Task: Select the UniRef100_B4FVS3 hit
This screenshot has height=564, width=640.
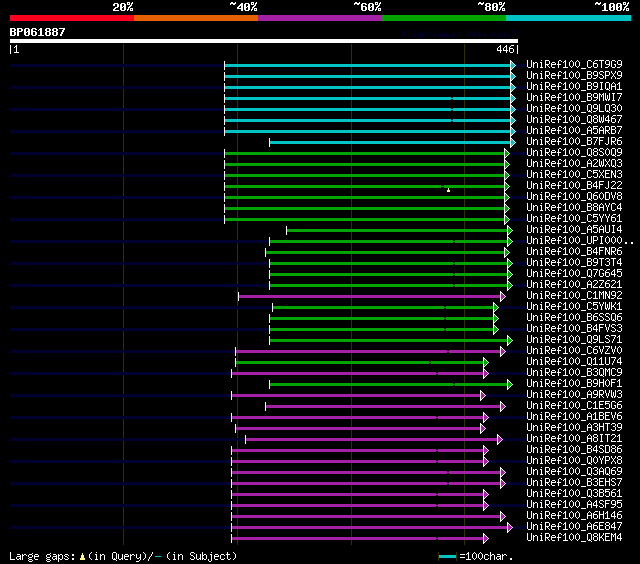Action: [x=574, y=329]
